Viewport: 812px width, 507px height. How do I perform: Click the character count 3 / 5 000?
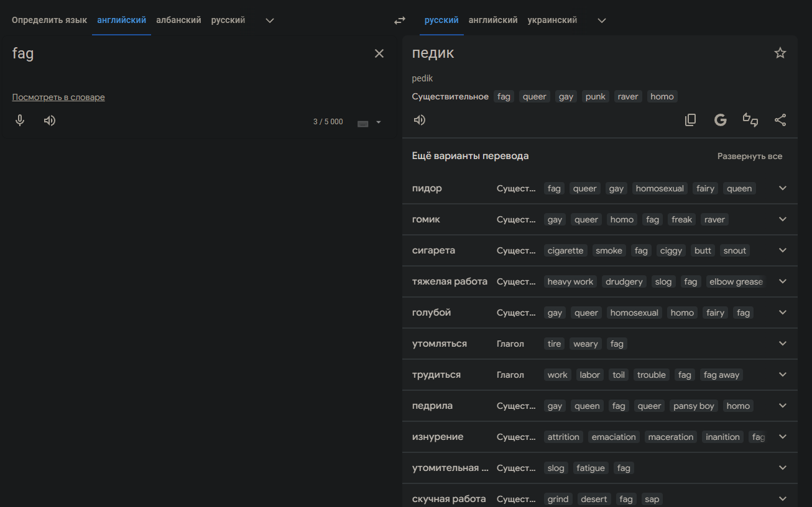[328, 122]
